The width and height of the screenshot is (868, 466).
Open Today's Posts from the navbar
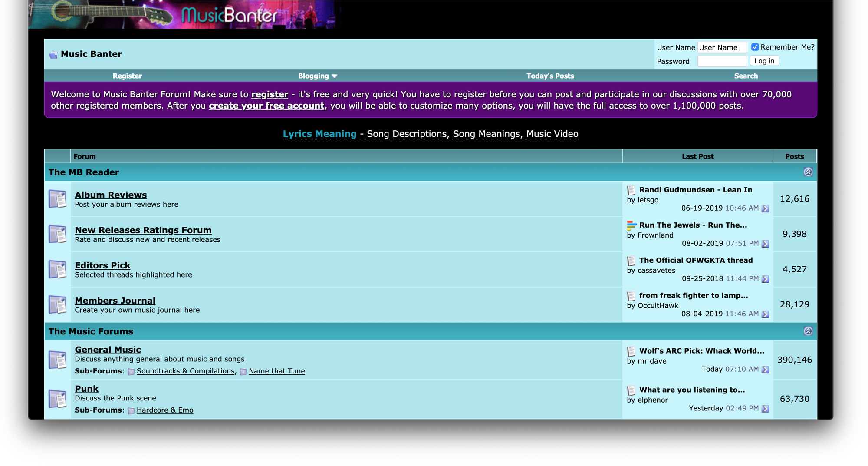click(x=550, y=76)
